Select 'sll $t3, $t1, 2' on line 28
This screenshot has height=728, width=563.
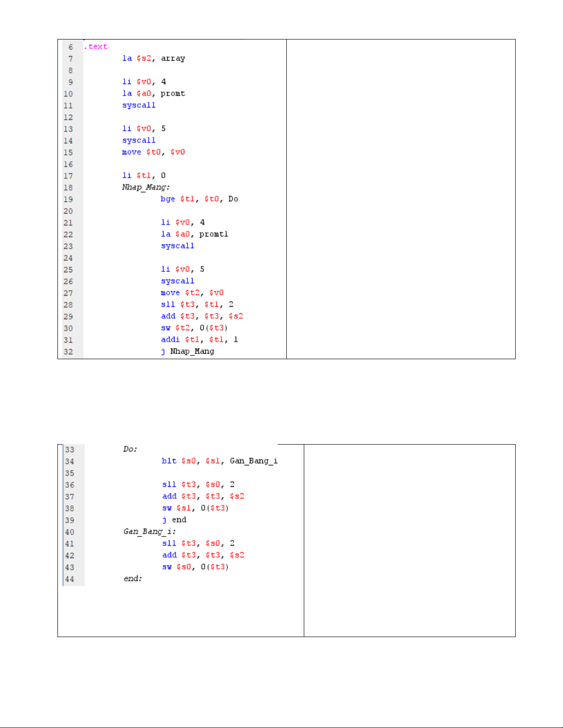click(x=197, y=305)
